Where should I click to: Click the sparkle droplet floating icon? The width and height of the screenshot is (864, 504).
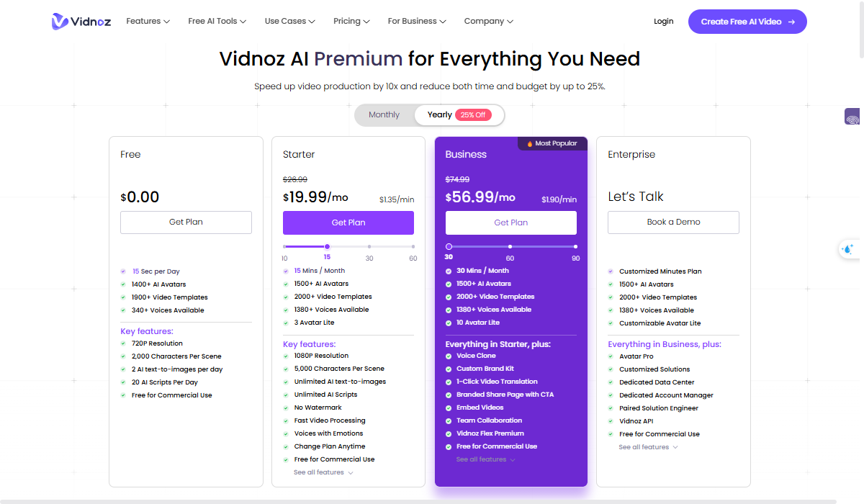click(x=847, y=249)
